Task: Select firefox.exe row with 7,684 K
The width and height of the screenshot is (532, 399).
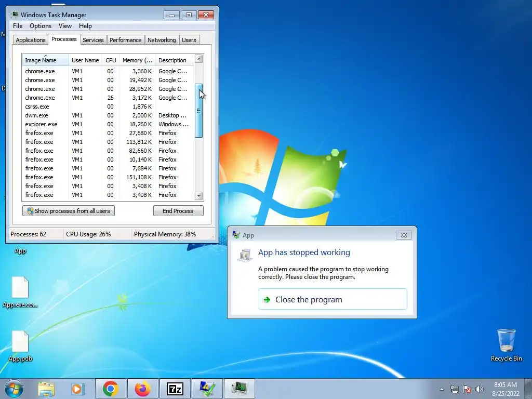Action: [109, 168]
